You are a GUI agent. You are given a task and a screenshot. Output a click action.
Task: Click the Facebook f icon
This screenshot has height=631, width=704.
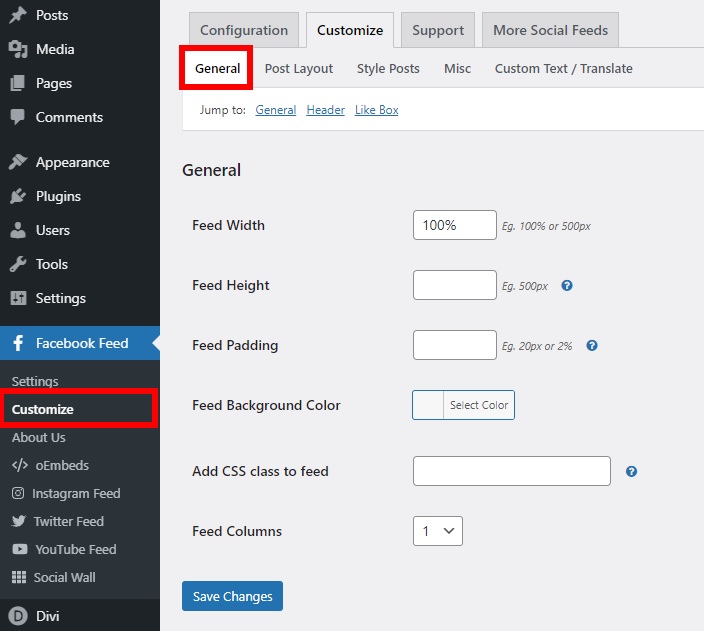coord(18,343)
